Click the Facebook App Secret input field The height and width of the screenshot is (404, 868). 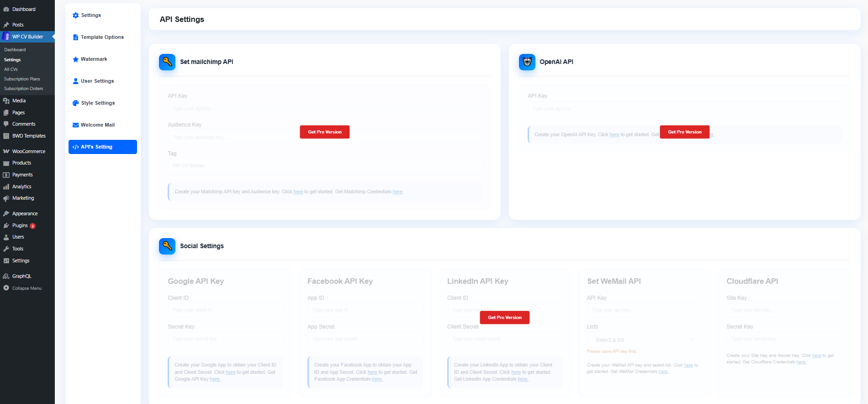[365, 339]
